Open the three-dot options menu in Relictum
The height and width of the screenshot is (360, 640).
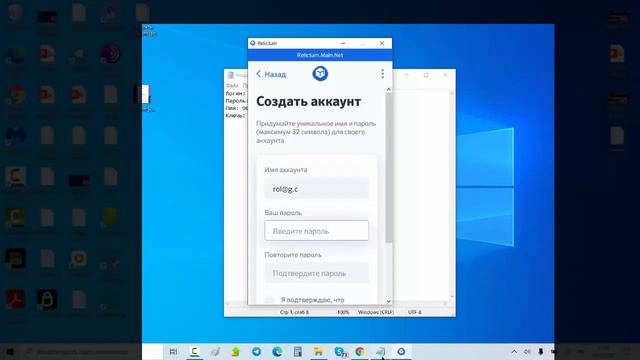382,73
